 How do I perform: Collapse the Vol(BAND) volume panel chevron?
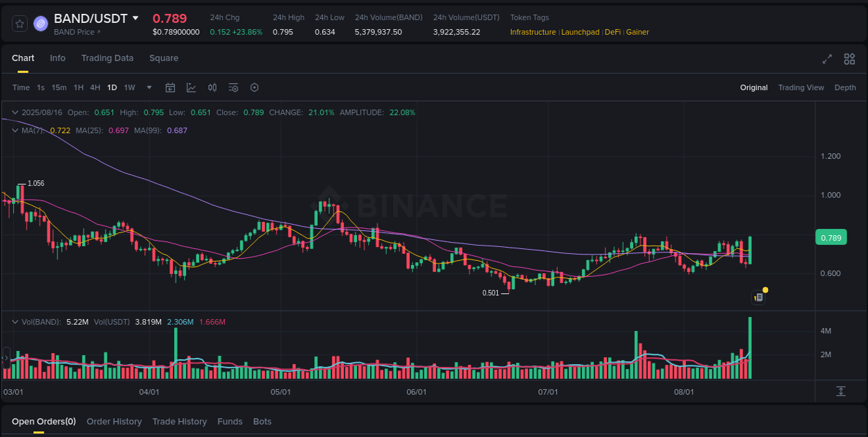coord(15,322)
